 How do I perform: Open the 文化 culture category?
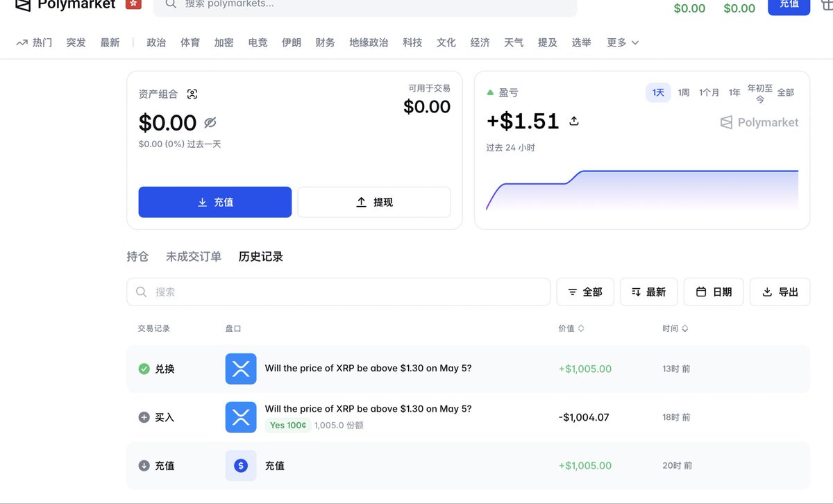[446, 42]
